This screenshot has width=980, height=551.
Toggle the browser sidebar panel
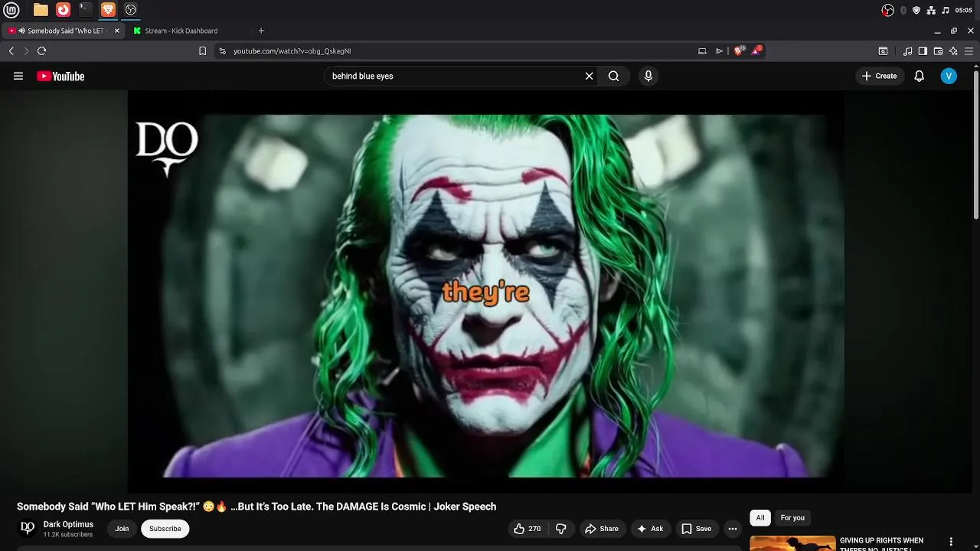pos(923,51)
